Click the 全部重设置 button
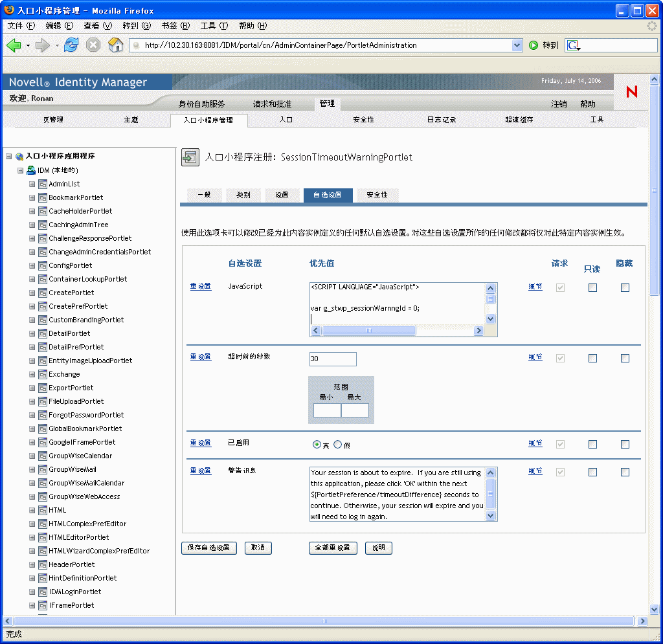The image size is (663, 644). coord(333,548)
